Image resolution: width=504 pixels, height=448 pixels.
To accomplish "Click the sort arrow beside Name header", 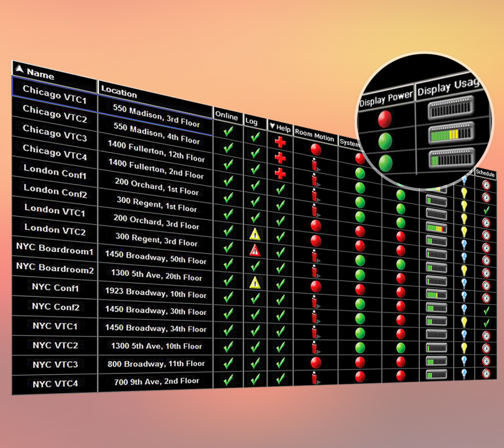I will [x=19, y=71].
